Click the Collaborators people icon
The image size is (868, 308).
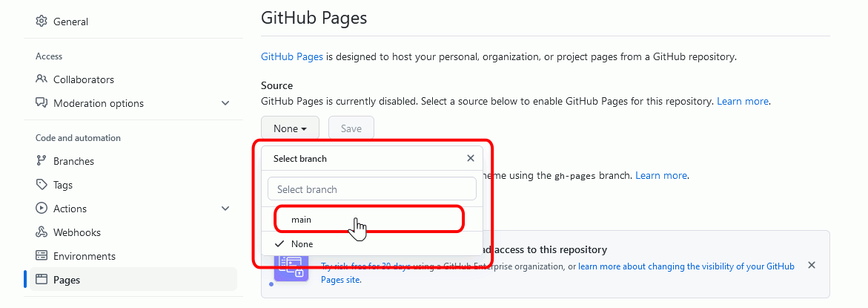(x=41, y=79)
